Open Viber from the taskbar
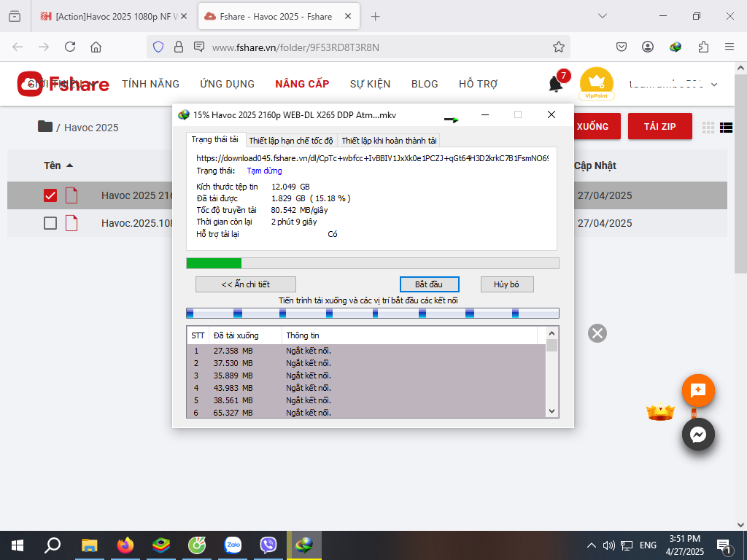The width and height of the screenshot is (747, 560). tap(268, 545)
